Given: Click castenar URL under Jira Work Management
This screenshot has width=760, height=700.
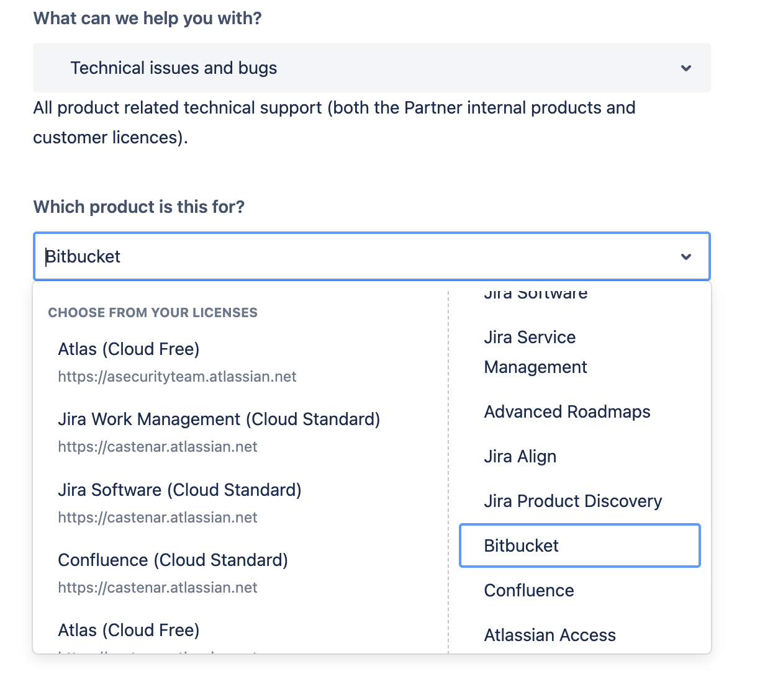Looking at the screenshot, I should (157, 447).
